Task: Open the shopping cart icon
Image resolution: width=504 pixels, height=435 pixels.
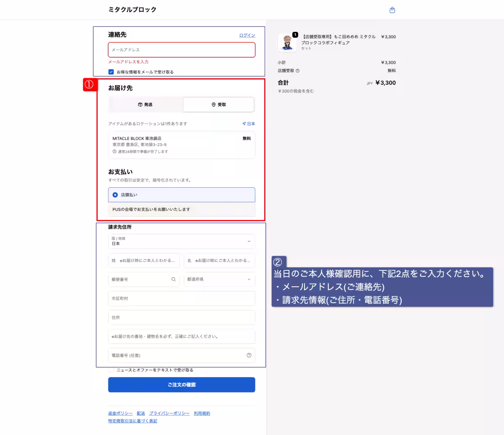Action: point(392,9)
